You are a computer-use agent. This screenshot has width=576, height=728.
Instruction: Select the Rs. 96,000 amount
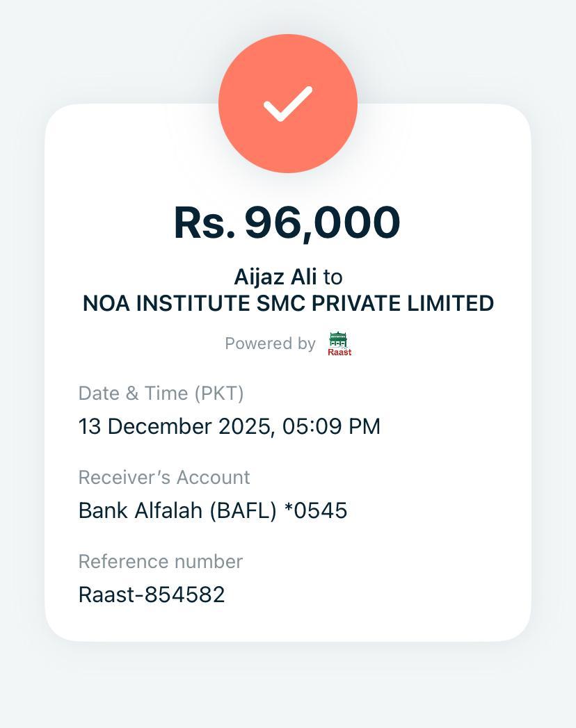pos(287,223)
